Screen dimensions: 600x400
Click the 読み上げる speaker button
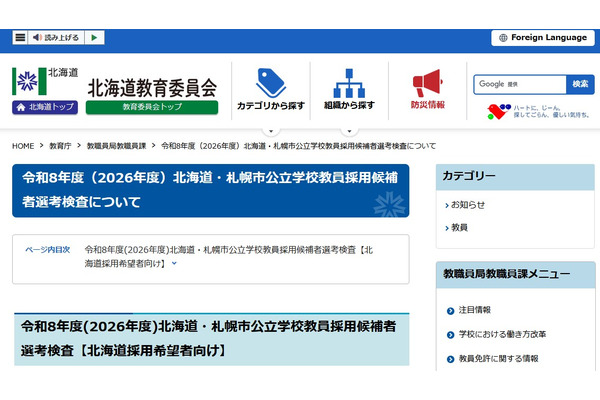(56, 38)
